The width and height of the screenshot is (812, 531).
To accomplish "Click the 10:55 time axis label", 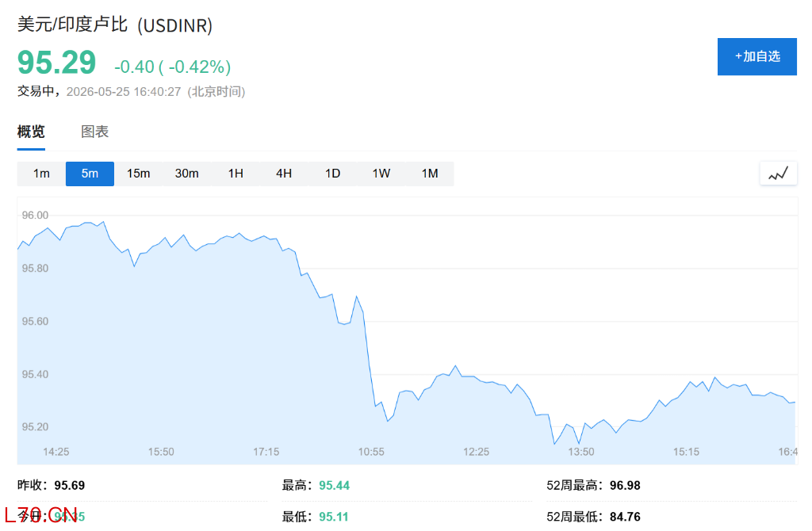I will coord(371,452).
